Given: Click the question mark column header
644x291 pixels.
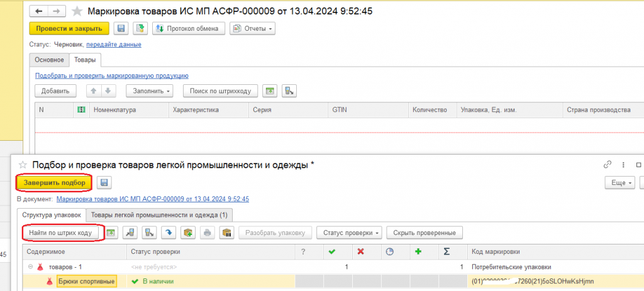Looking at the screenshot, I should [309, 251].
